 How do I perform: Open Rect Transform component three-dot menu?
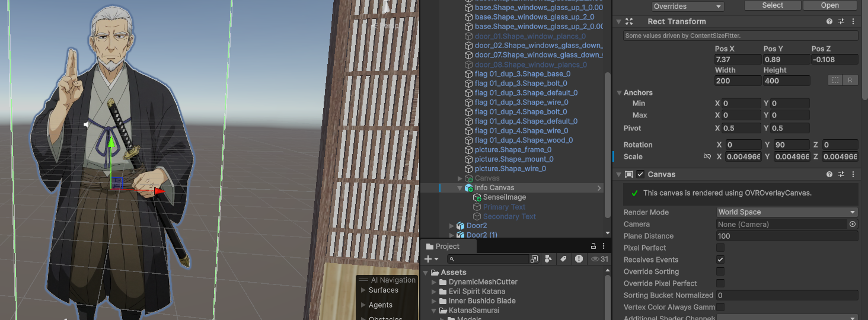[853, 21]
